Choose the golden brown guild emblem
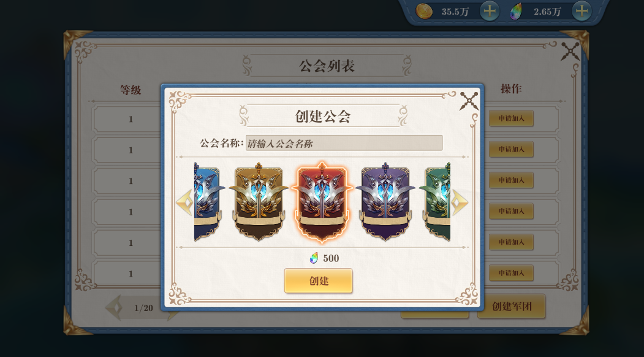 (x=259, y=202)
